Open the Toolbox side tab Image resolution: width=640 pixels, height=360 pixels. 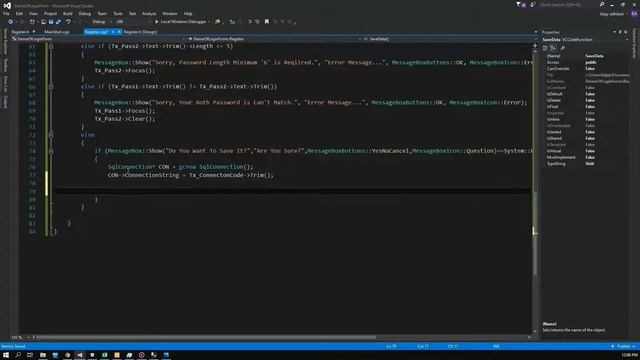coord(5,65)
